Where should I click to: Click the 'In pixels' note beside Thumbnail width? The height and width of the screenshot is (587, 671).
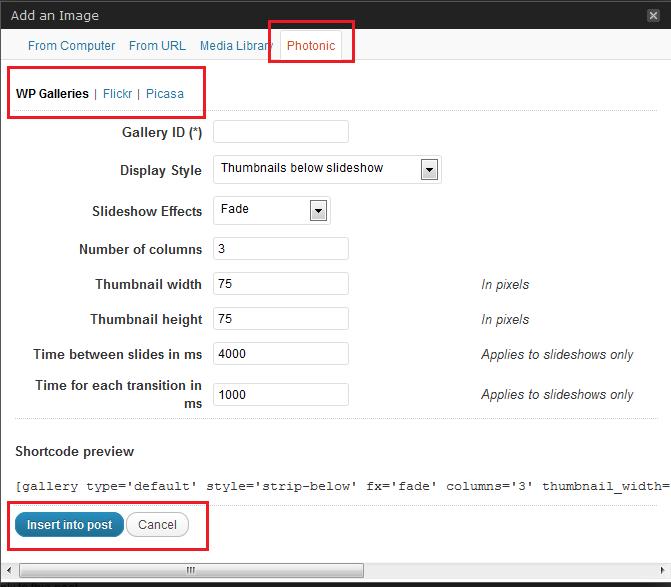pos(505,285)
